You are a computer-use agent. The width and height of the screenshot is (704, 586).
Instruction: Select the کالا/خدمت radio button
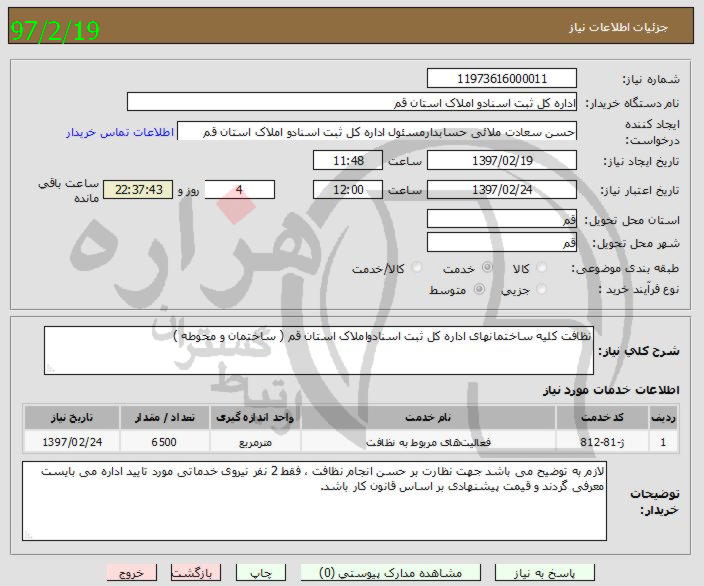tap(417, 268)
